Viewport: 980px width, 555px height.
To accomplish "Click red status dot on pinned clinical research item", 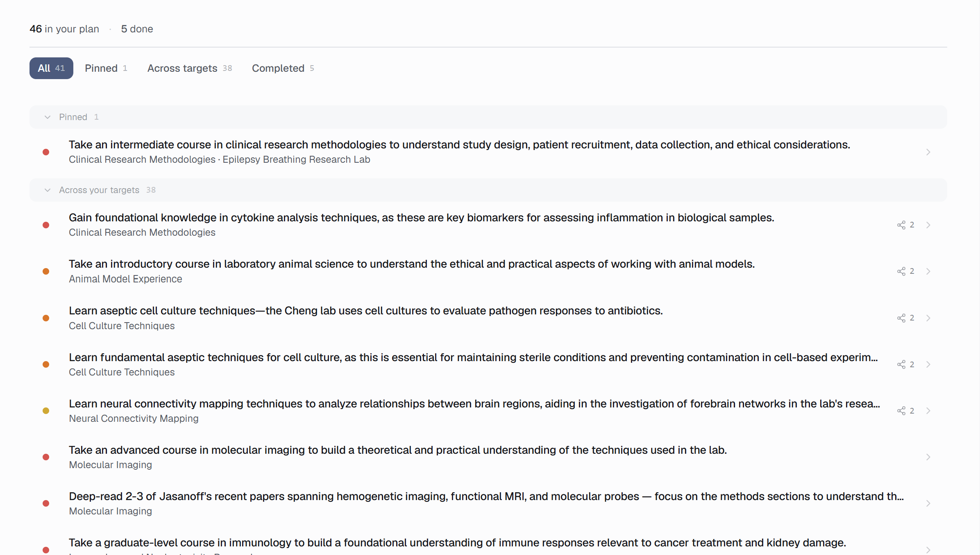I will (x=46, y=152).
